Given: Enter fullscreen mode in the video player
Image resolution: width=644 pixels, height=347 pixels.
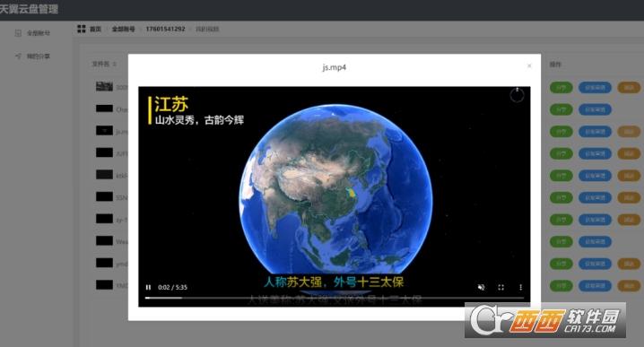Looking at the screenshot, I should [x=501, y=287].
